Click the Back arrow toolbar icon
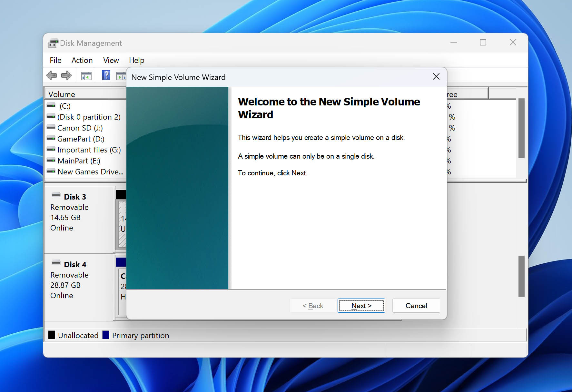This screenshot has height=392, width=572. pos(52,76)
